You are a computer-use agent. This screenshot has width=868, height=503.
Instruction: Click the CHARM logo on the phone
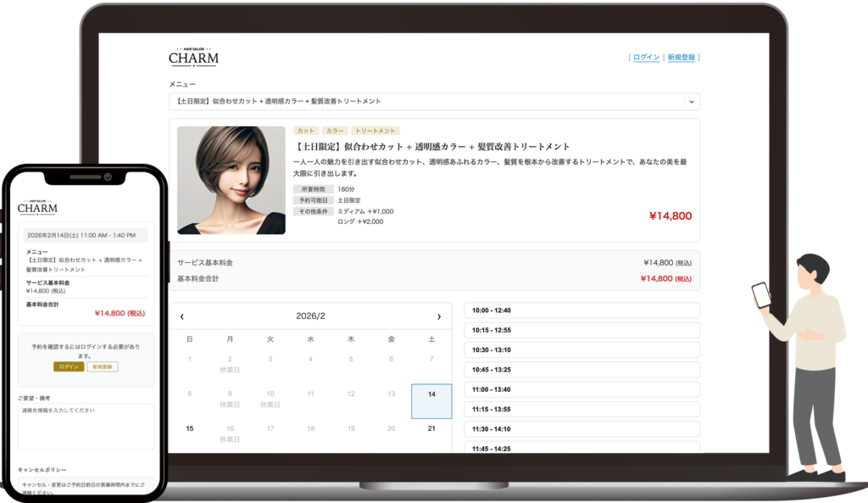tap(37, 208)
